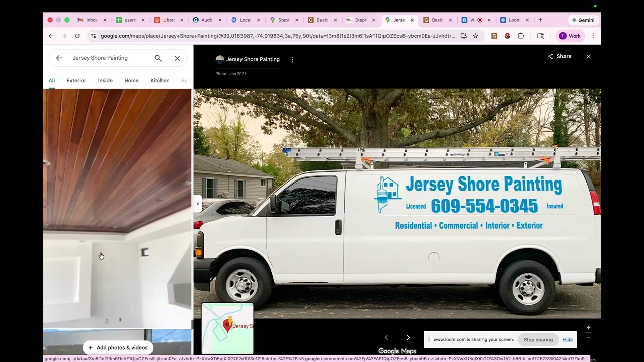Select the Inside photos category
Screen dimensions: 644x362
pyautogui.click(x=105, y=80)
